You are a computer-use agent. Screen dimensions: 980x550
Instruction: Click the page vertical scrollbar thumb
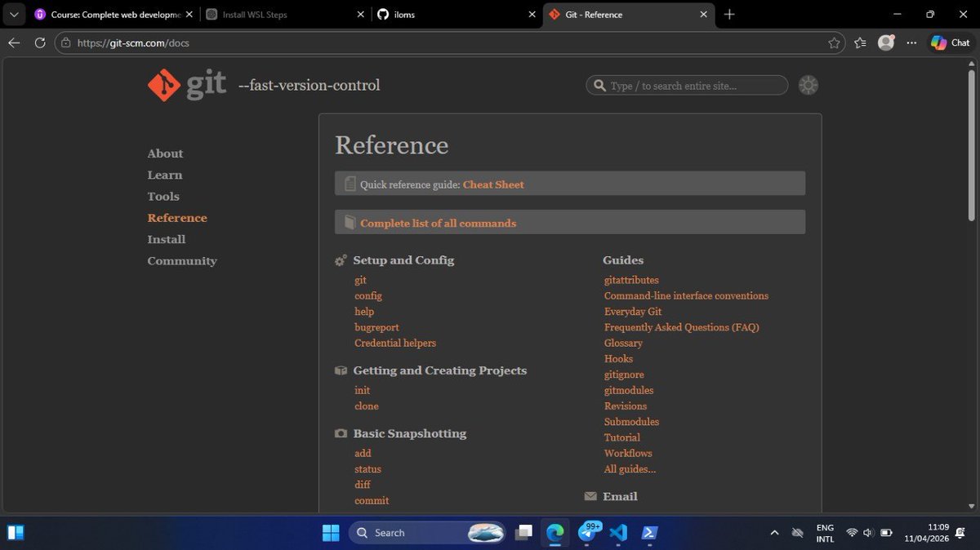click(x=971, y=144)
